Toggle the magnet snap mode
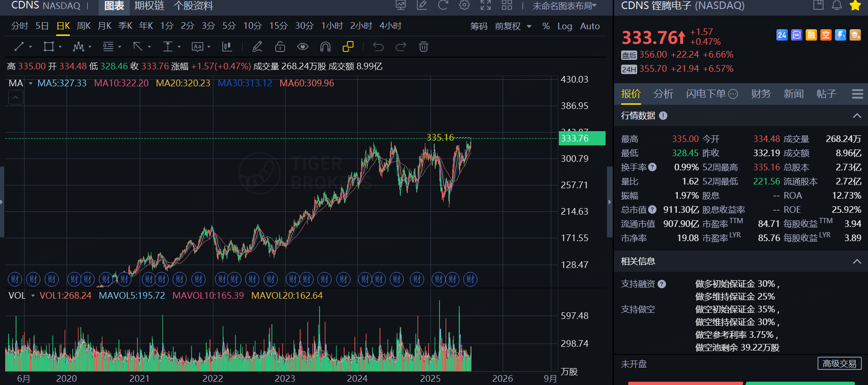The height and width of the screenshot is (385, 868). [325, 46]
